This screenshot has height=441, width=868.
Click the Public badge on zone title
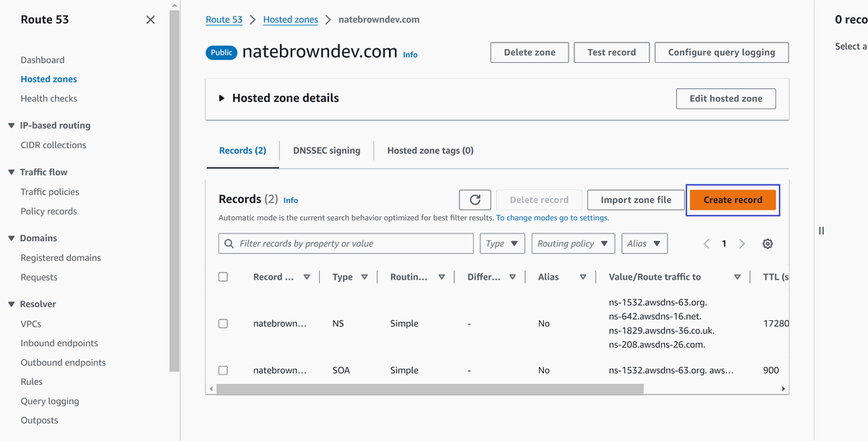pos(221,52)
